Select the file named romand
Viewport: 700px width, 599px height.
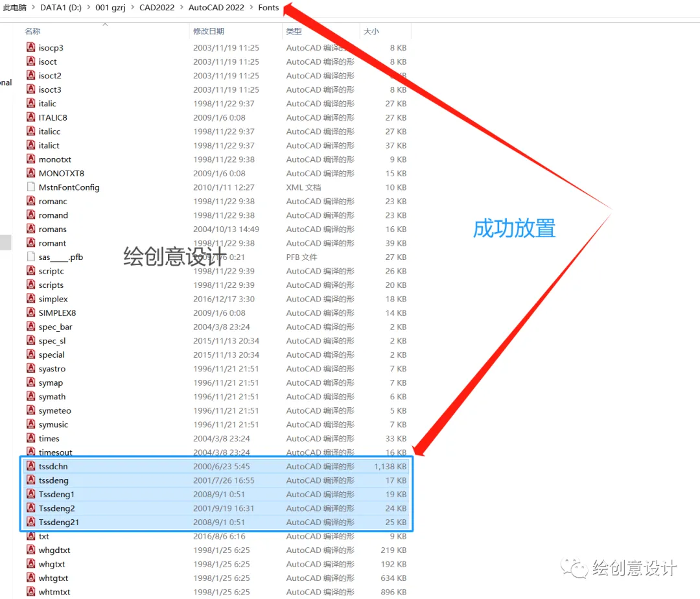point(53,215)
